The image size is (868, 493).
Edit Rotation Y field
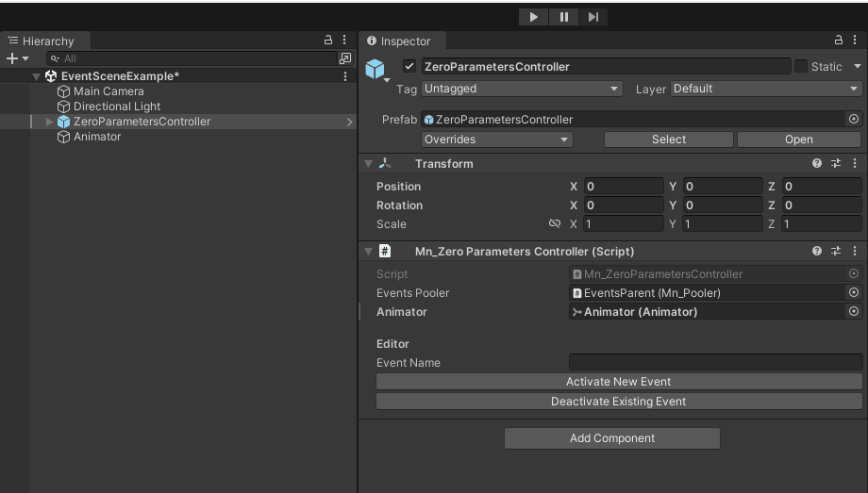pos(723,205)
